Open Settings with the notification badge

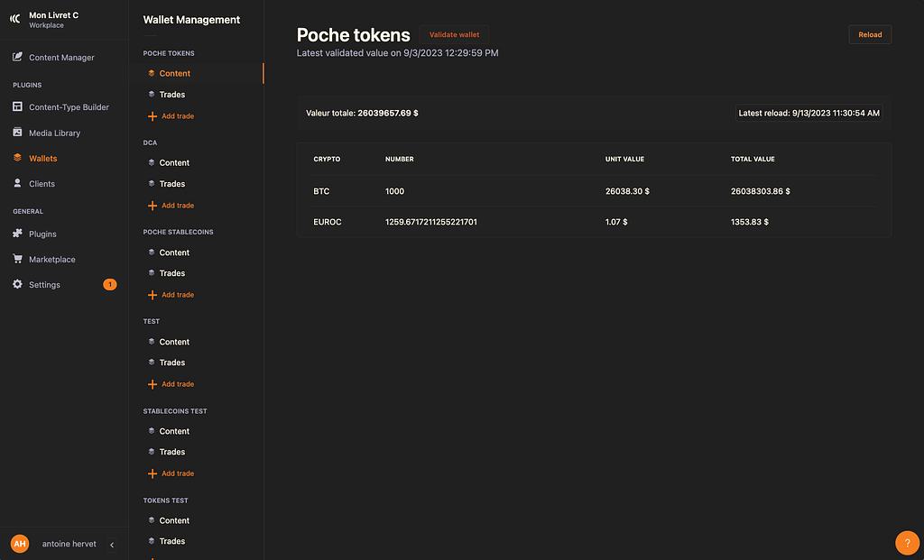pyautogui.click(x=43, y=284)
